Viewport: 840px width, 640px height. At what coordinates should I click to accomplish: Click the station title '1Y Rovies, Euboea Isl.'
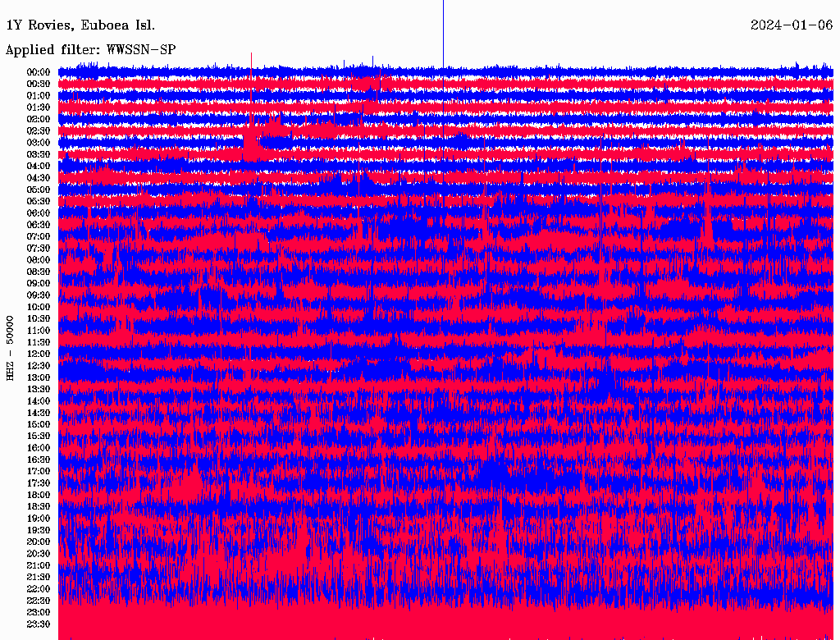click(x=80, y=25)
